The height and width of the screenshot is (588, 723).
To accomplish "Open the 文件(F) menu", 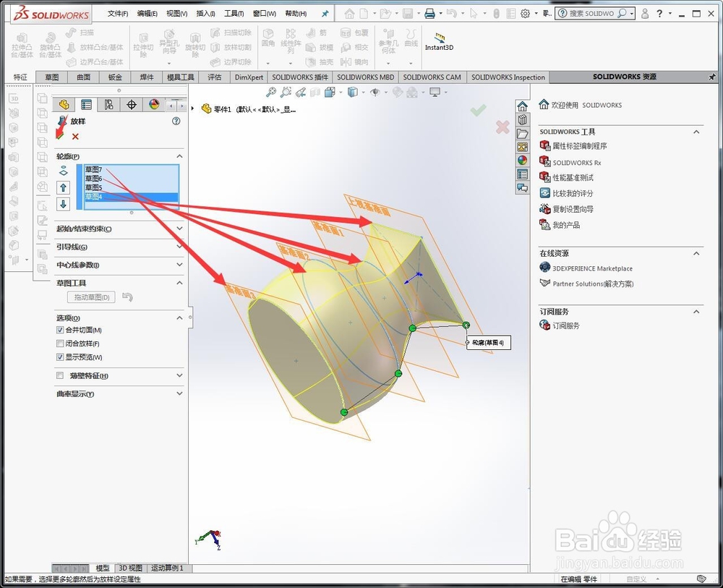I will pos(118,13).
